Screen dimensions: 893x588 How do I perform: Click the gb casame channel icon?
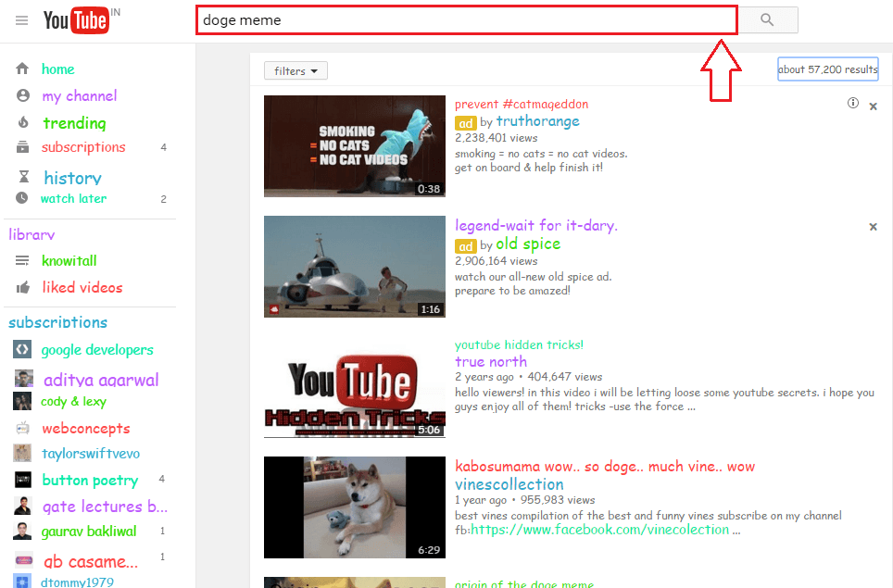pos(23,560)
